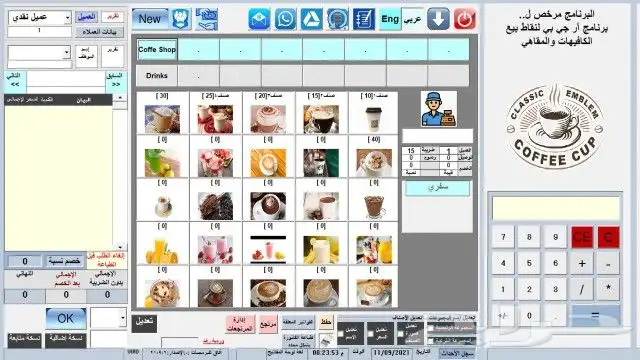
Task: Click the red power exit icon
Action: [x=465, y=19]
